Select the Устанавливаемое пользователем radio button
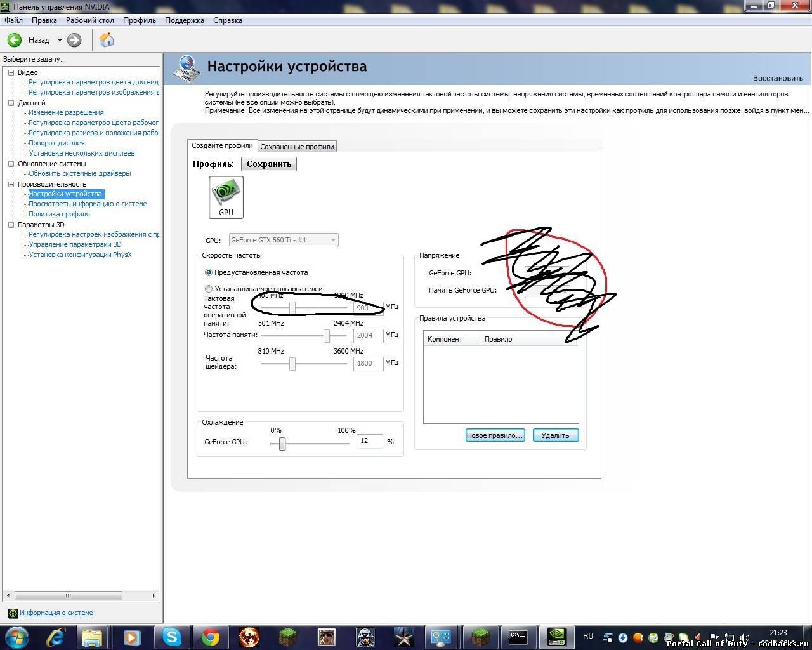The width and height of the screenshot is (812, 650). [x=209, y=289]
